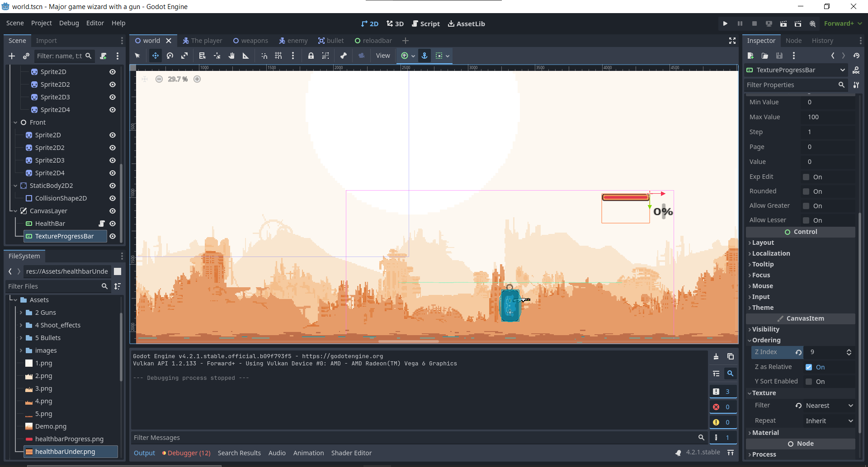Open the Scene menu
Screen dimensions: 868x467
pyautogui.click(x=15, y=23)
